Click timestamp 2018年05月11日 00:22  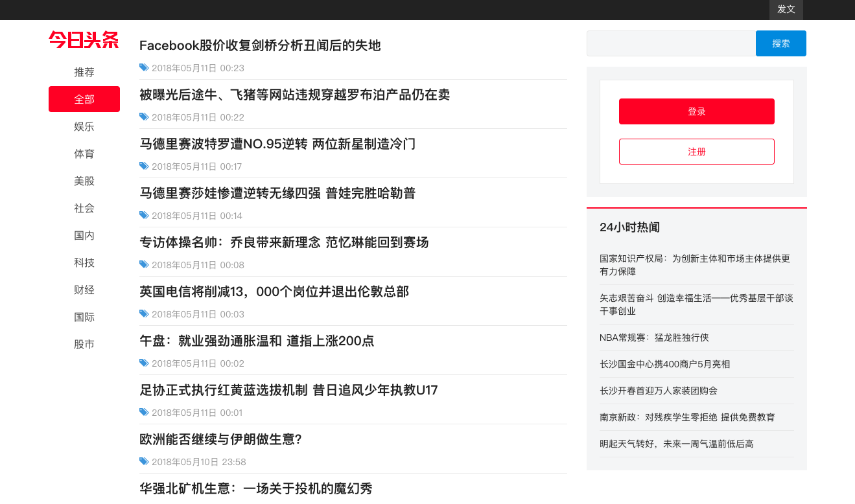point(198,117)
